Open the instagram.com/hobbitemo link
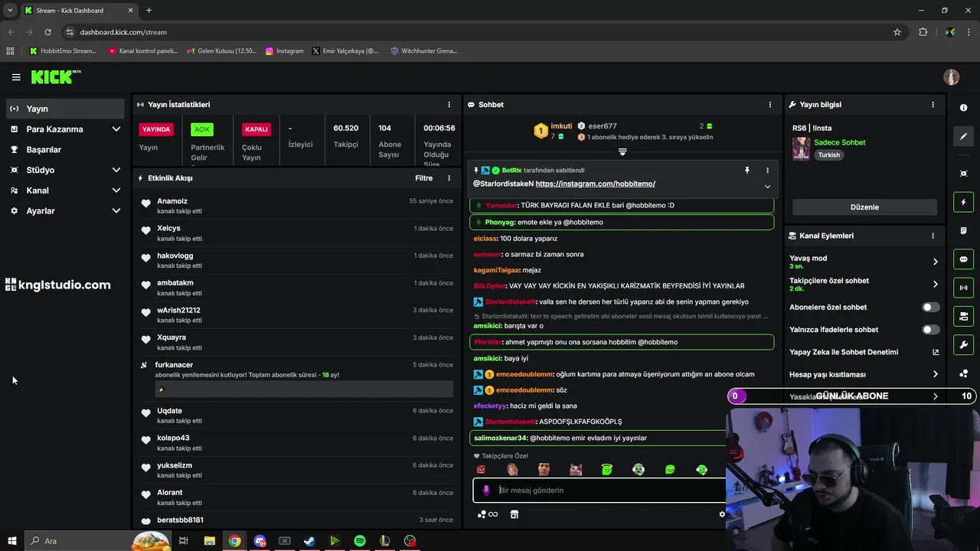 (595, 184)
